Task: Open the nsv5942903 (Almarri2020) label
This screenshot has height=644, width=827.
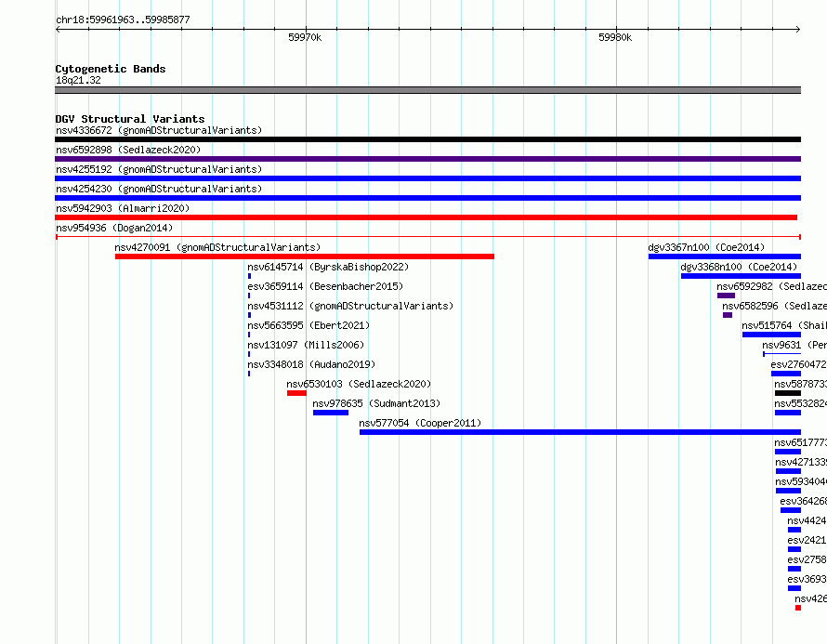Action: 123,208
